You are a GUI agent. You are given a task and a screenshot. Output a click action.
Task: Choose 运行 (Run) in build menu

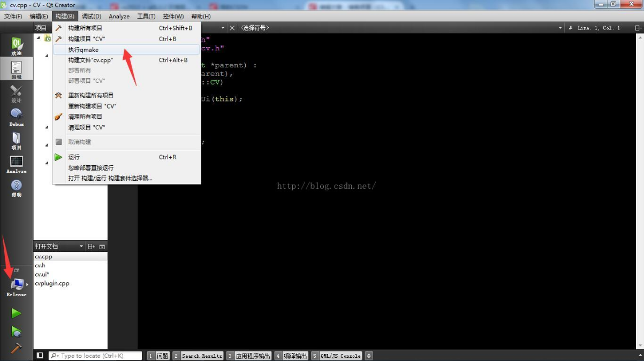tap(126, 157)
